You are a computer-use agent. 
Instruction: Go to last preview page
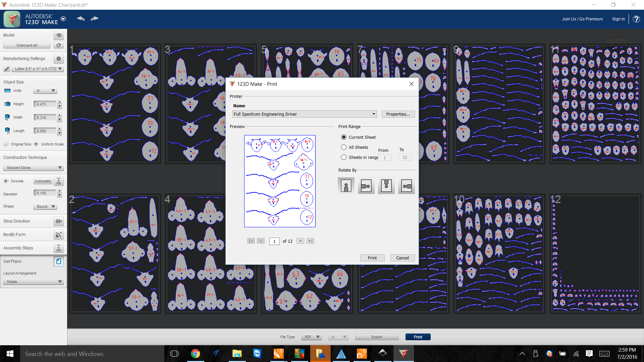pyautogui.click(x=310, y=241)
